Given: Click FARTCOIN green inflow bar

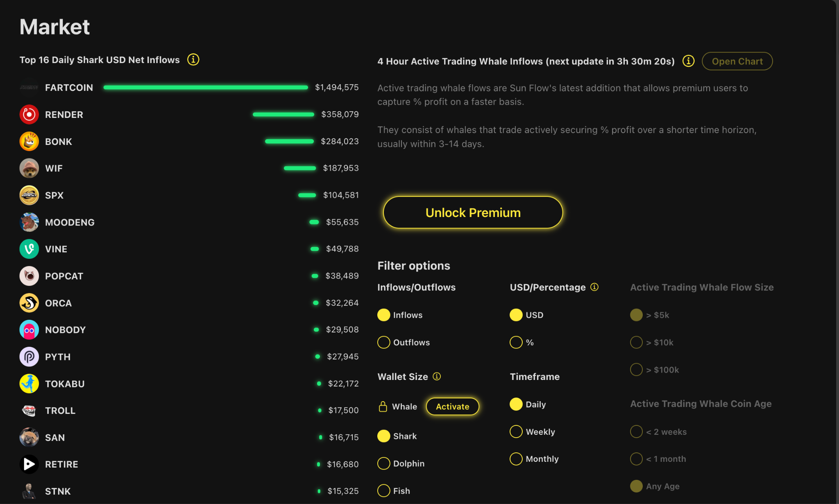Looking at the screenshot, I should [206, 88].
